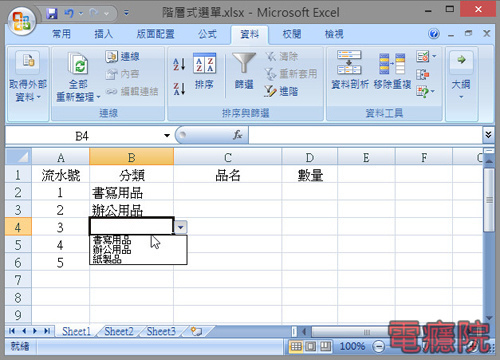The image size is (500, 360).
Task: Undo last action in Quick Access toolbar
Action: [x=70, y=13]
